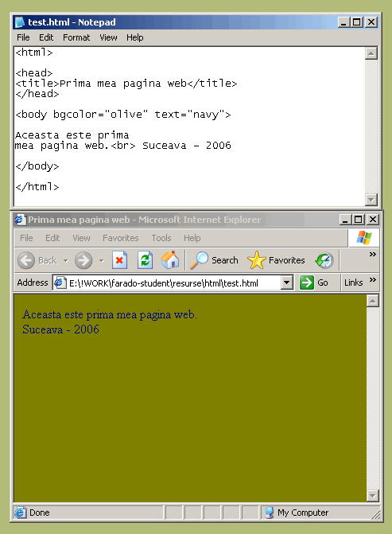
Task: Click the green Go arrow button
Action: [307, 283]
